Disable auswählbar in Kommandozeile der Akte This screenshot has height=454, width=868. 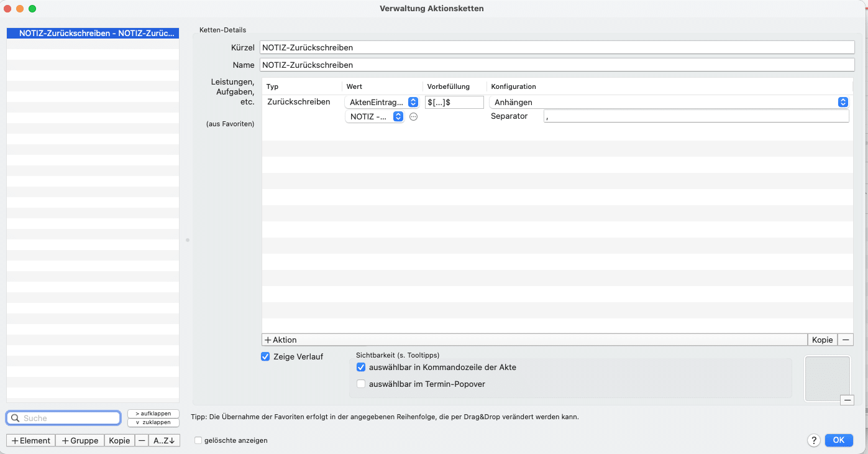(361, 368)
